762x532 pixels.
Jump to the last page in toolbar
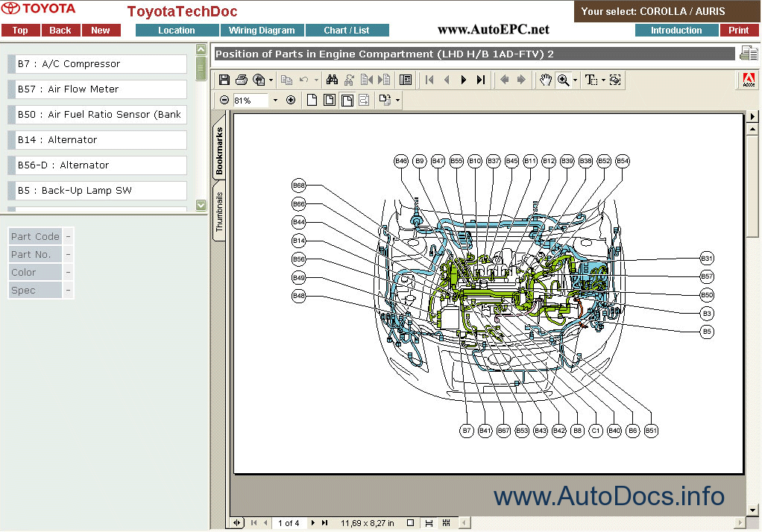pyautogui.click(x=481, y=80)
